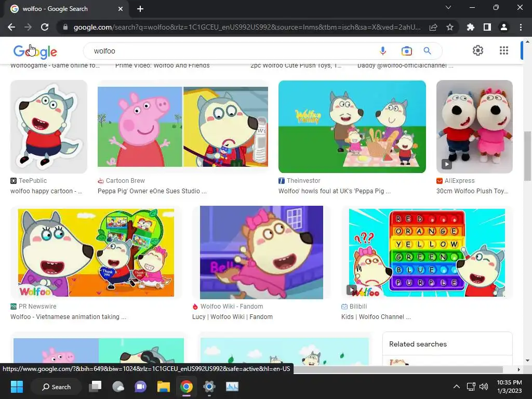This screenshot has width=532, height=399.
Task: Open 'Peppa Pig' Owner eOne Sues Studio title
Action: click(x=152, y=191)
